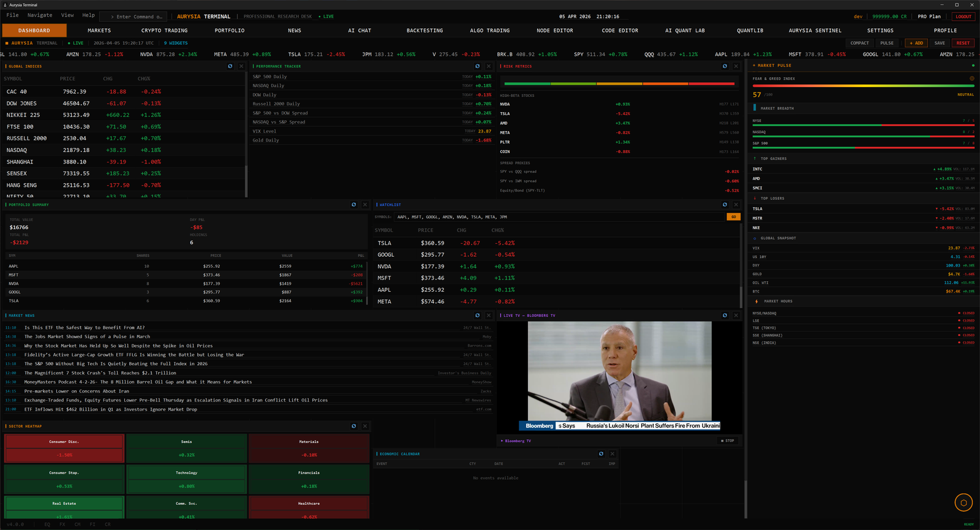This screenshot has height=530, width=980.
Task: Toggle the FX asset class filter
Action: 62,524
